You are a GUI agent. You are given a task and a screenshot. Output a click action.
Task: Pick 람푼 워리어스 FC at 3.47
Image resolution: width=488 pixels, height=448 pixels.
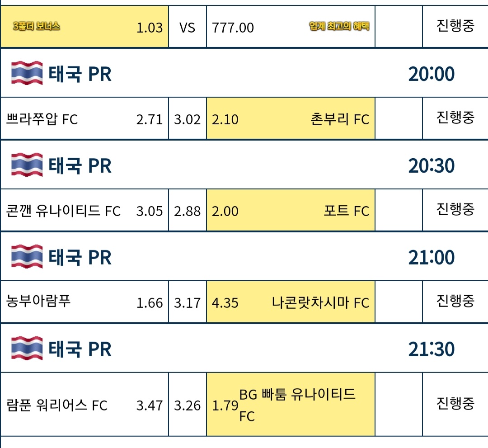pos(84,405)
